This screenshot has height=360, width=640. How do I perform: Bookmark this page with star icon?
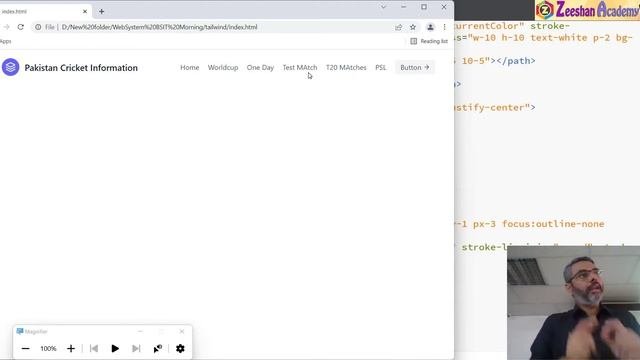click(413, 27)
